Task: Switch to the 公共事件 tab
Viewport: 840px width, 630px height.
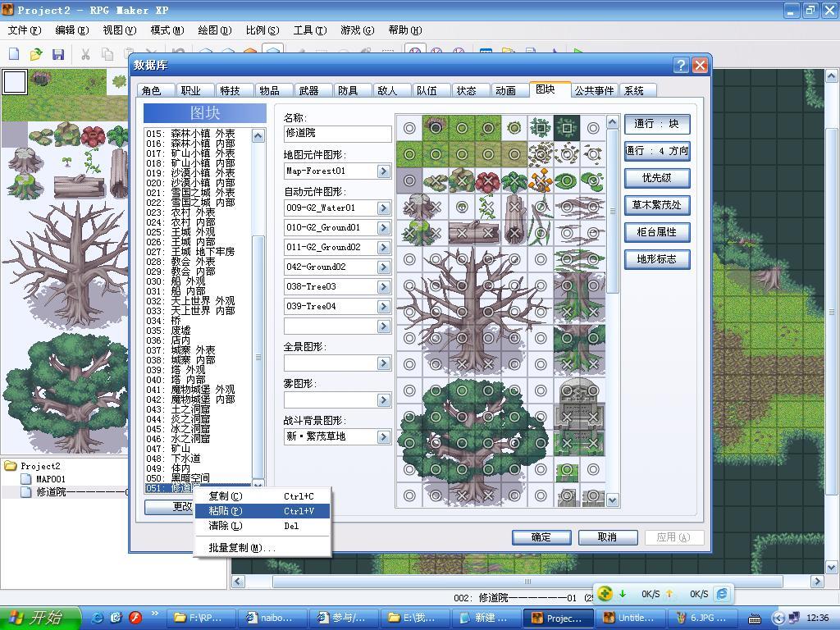Action: click(x=594, y=90)
